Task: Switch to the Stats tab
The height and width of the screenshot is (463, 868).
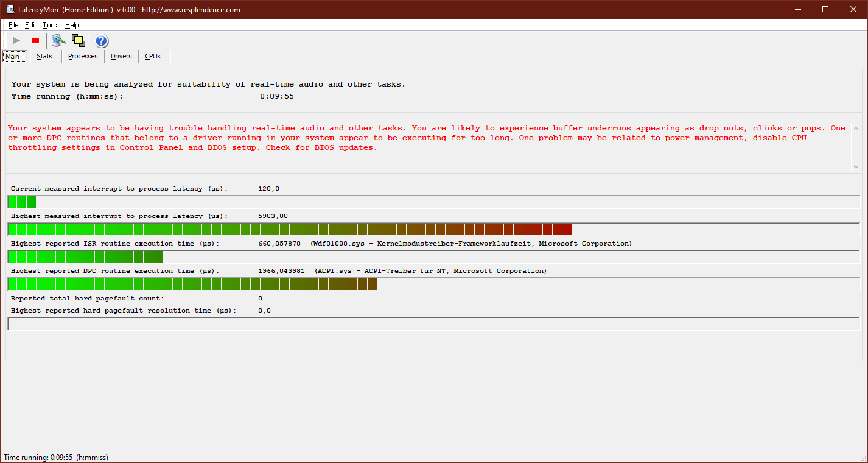Action: [44, 56]
